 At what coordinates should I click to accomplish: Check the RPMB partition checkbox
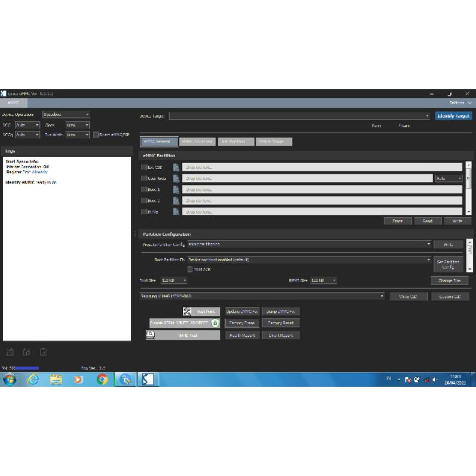[x=144, y=212]
